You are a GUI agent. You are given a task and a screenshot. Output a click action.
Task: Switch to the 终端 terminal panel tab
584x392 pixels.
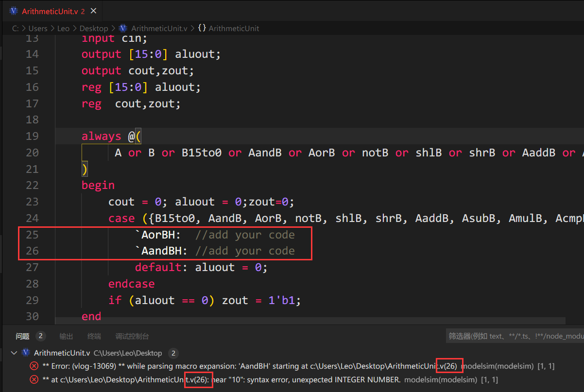click(94, 336)
